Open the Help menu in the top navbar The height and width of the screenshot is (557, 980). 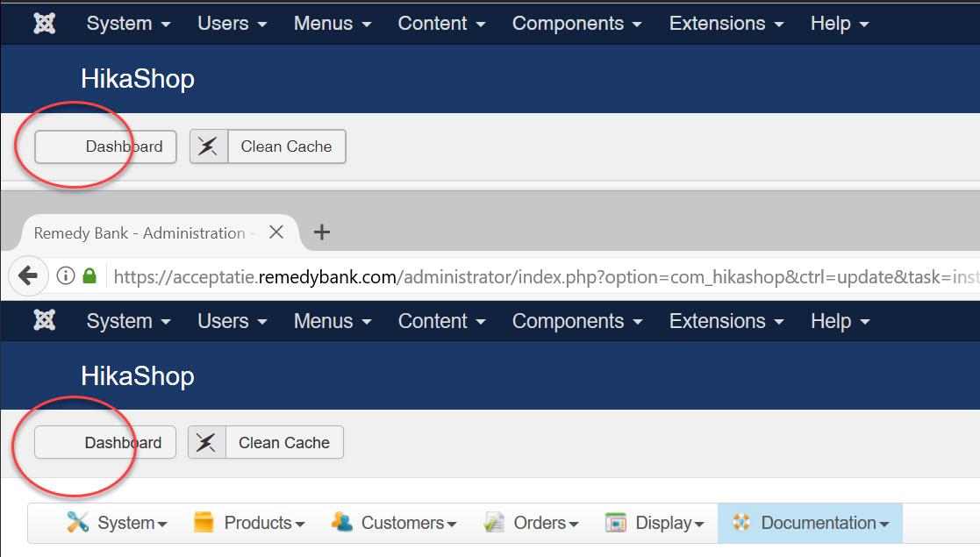tap(840, 23)
